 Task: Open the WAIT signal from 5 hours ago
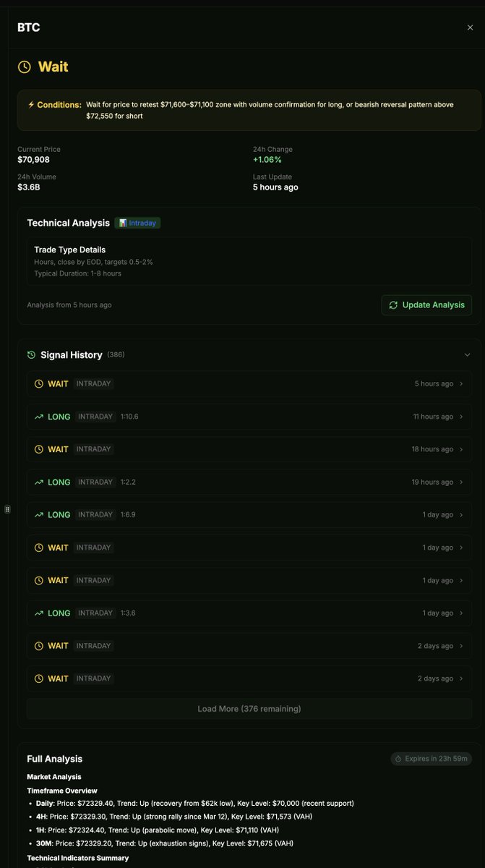point(249,383)
